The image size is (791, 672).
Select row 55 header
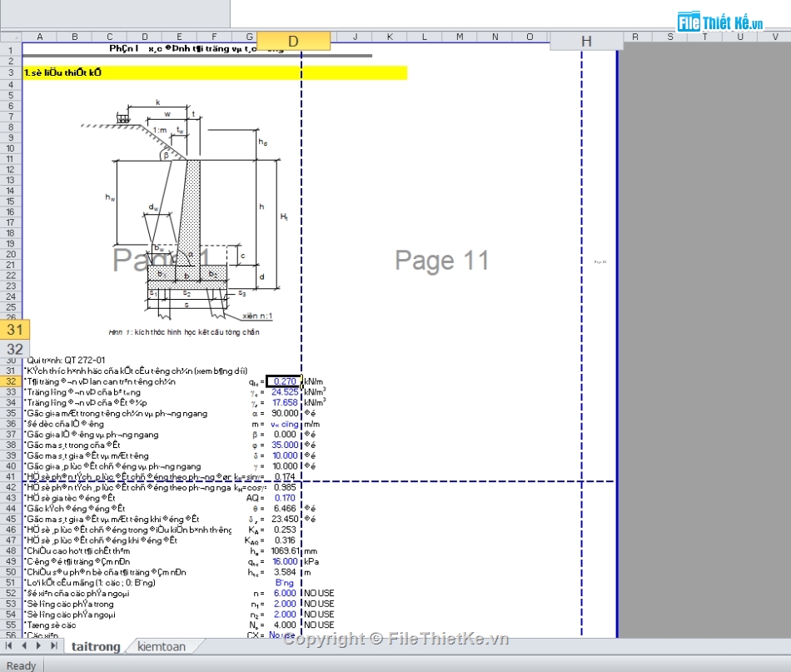pyautogui.click(x=11, y=625)
